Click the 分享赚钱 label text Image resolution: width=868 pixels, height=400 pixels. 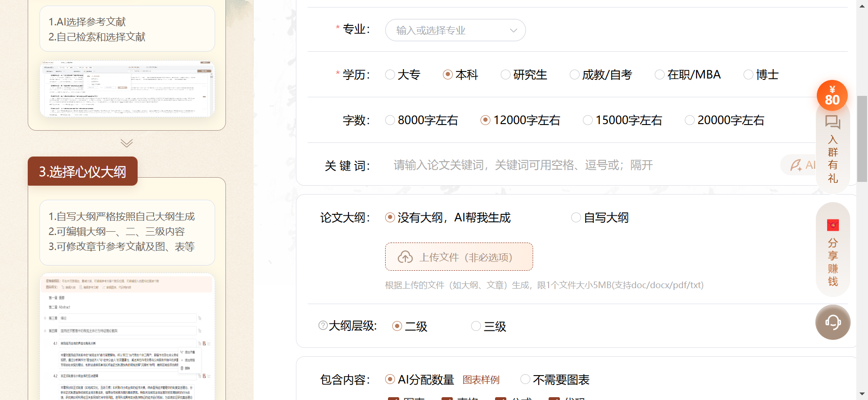(x=833, y=262)
